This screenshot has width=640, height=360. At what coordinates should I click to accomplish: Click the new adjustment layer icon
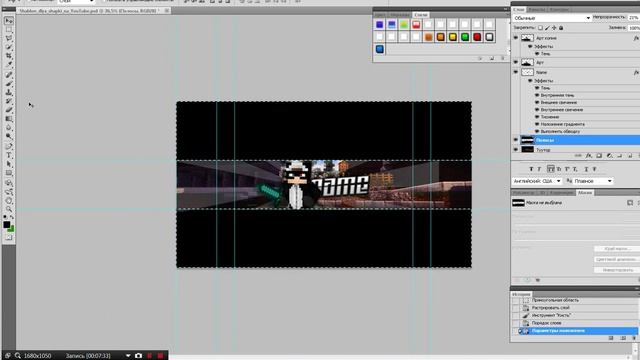click(x=609, y=156)
